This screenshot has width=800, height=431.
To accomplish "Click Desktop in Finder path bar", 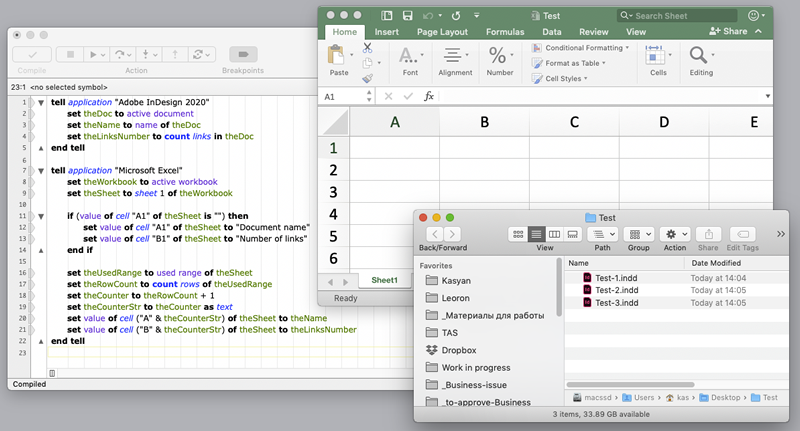I will pyautogui.click(x=720, y=397).
